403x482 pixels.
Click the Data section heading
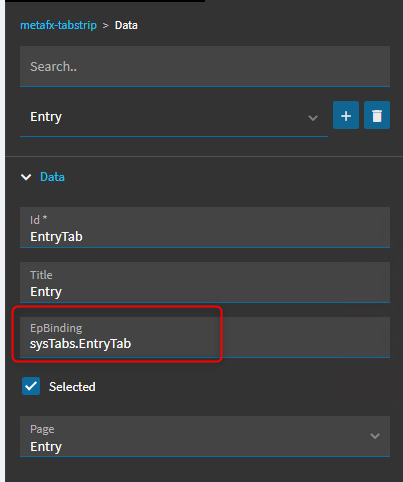tap(52, 177)
